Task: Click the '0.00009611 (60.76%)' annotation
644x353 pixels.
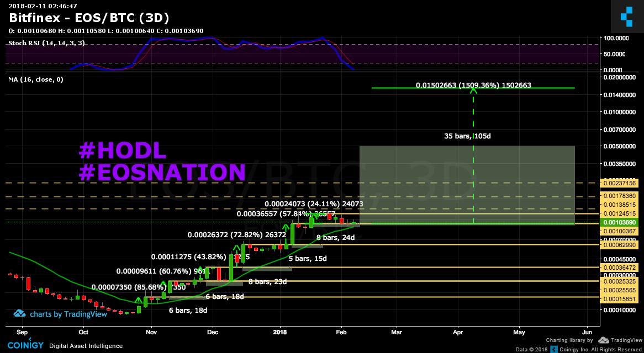Action: point(154,271)
